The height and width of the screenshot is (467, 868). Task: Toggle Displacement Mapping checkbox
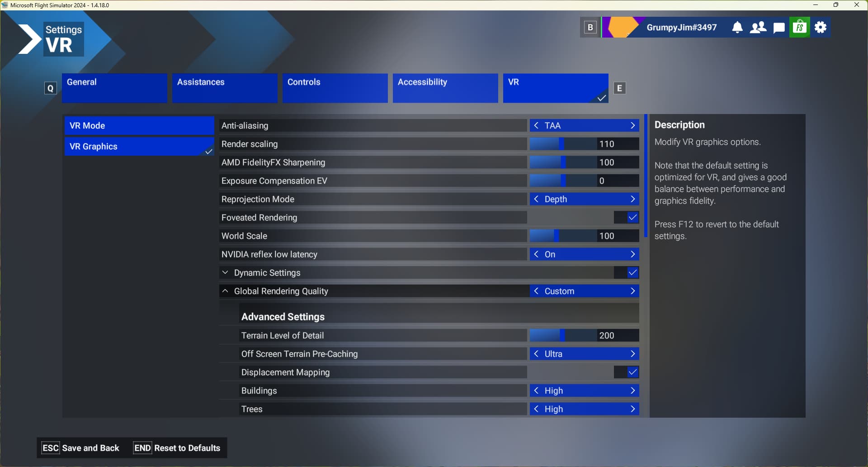[x=633, y=372]
